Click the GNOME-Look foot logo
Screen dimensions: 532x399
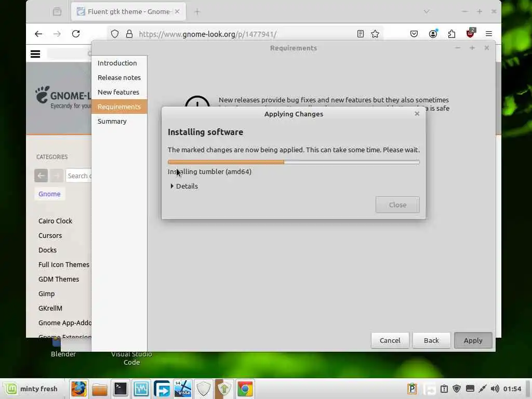coord(43,95)
